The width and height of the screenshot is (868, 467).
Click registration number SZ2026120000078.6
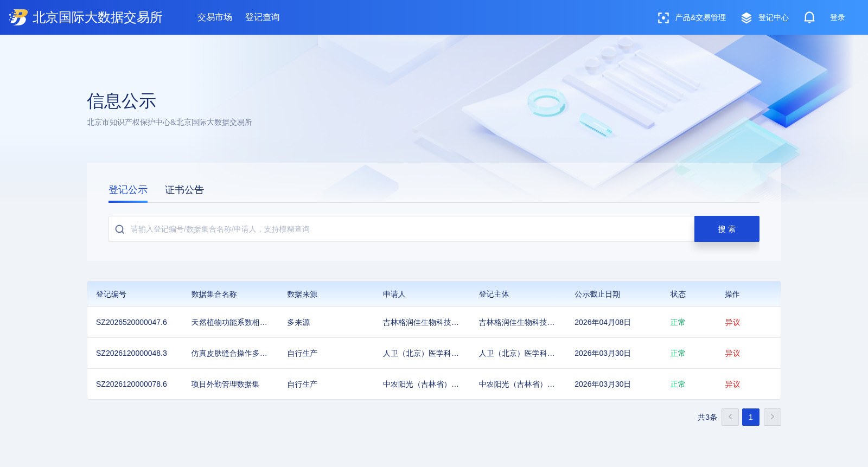tap(131, 384)
